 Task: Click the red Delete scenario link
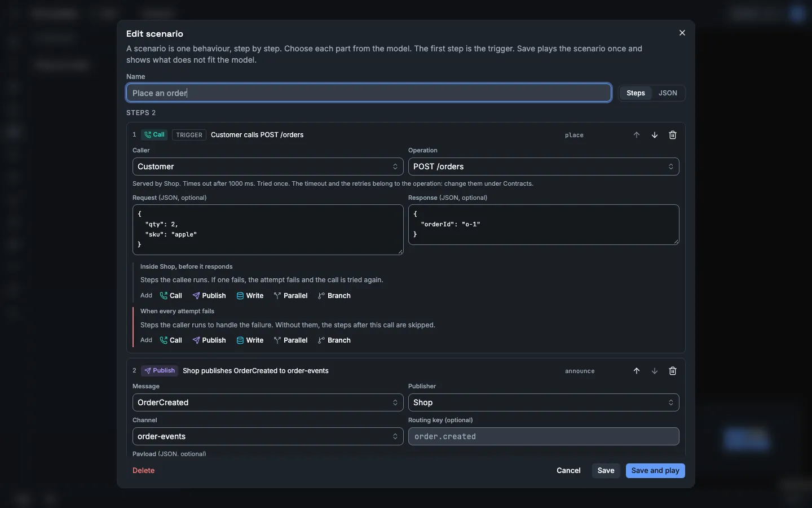[143, 471]
